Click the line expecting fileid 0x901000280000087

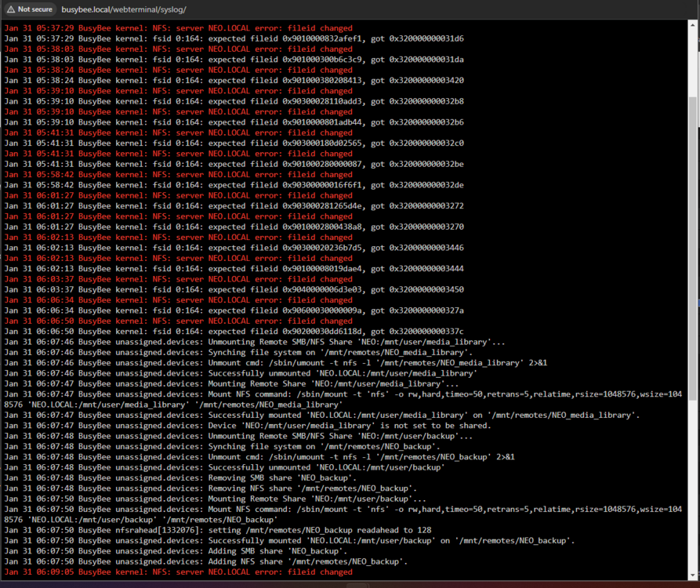tap(234, 165)
